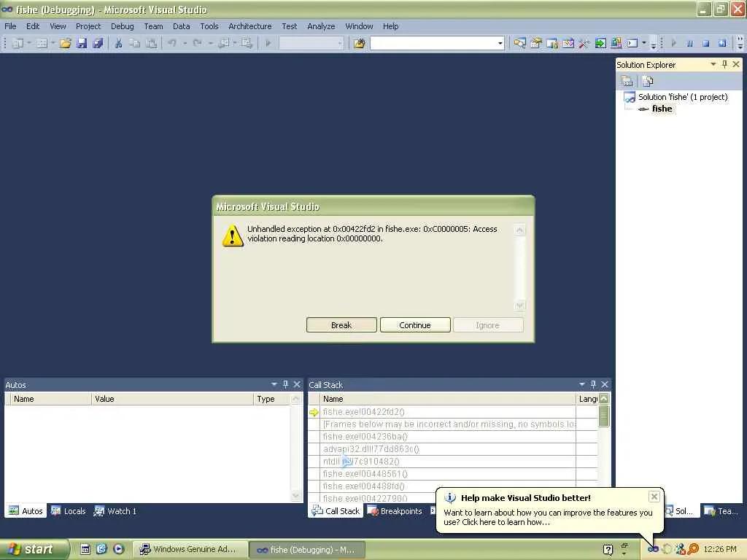This screenshot has height=560, width=747.
Task: Click the Save floppy disk icon
Action: point(82,43)
